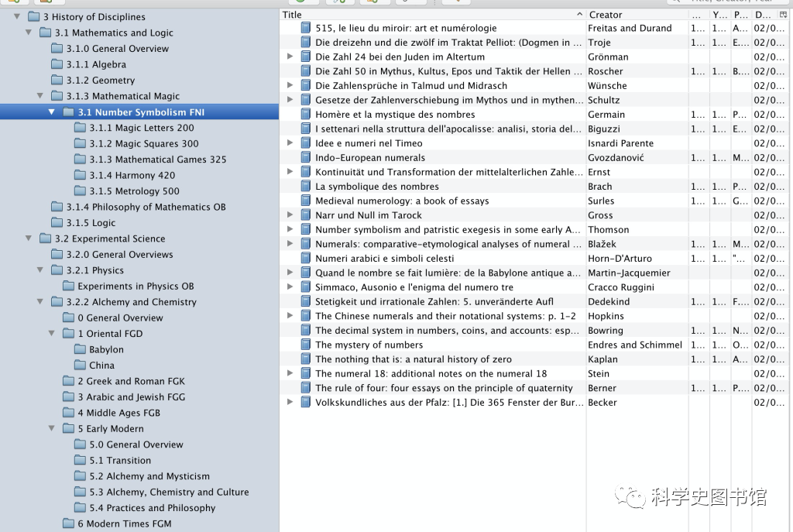
Task: Select 5.3 Alchemy, Chemistry and Culture
Action: 169,492
